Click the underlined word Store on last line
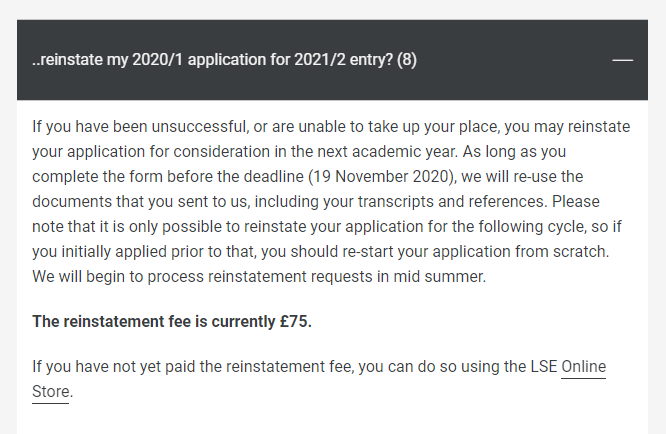The image size is (666, 434). tap(51, 392)
